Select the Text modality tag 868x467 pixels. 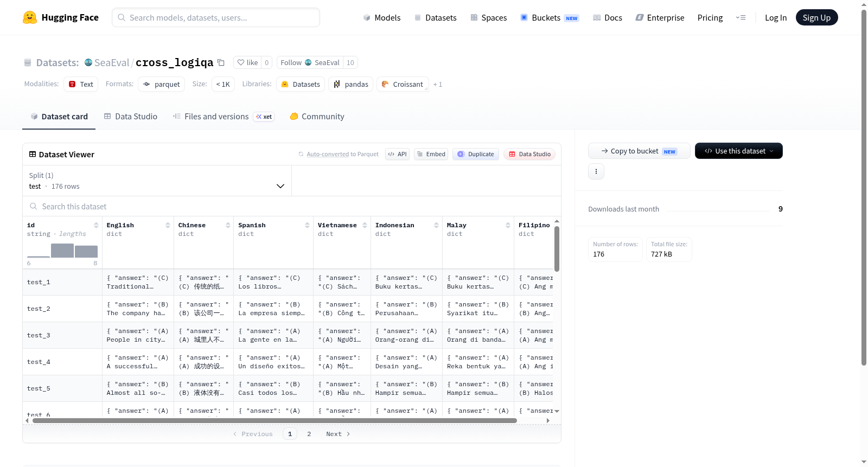tap(81, 84)
